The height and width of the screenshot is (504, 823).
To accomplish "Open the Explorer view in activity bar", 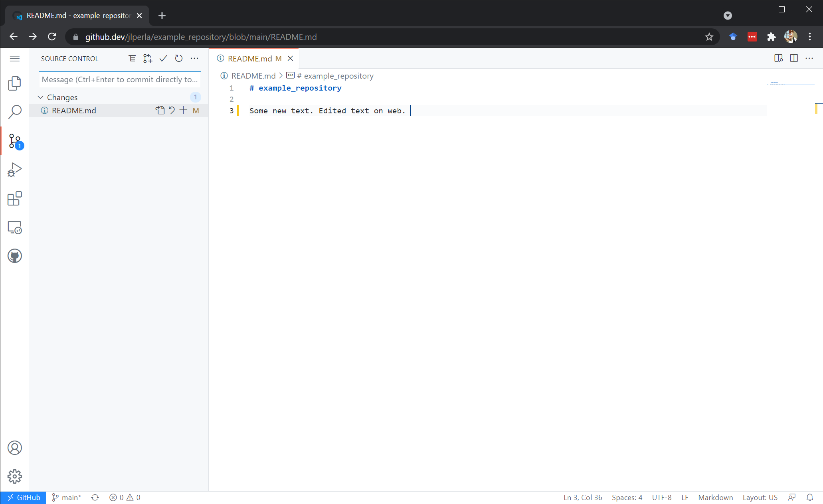I will click(15, 83).
